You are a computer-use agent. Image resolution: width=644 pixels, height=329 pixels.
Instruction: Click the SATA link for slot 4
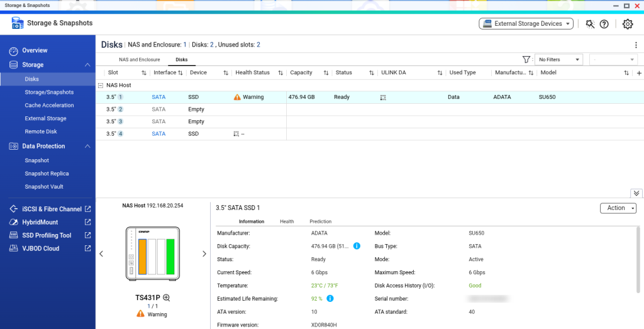point(158,134)
